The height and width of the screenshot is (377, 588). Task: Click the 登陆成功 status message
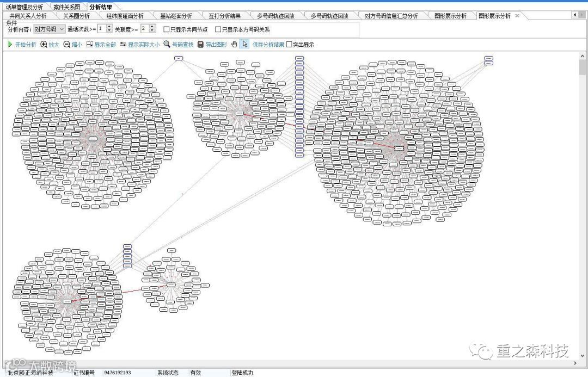coord(242,373)
